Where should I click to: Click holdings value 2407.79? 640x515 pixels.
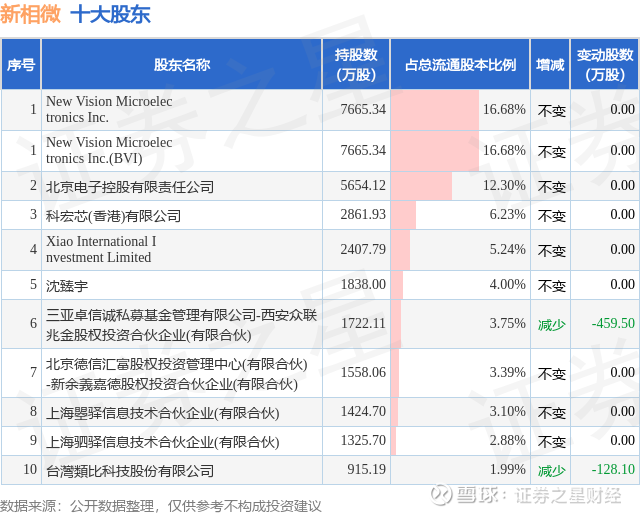point(363,249)
